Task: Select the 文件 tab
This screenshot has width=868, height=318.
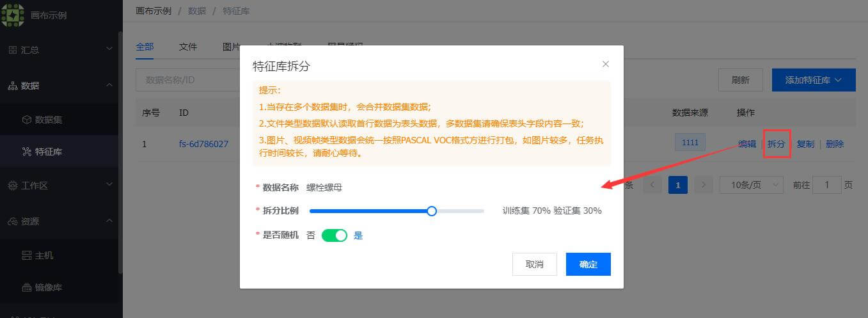Action: pos(188,47)
